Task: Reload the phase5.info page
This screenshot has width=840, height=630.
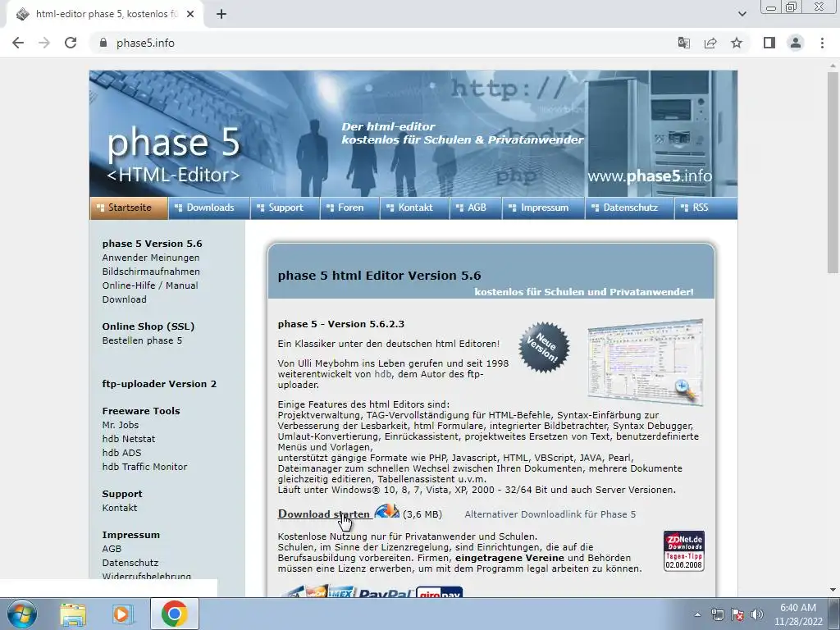Action: [x=71, y=43]
